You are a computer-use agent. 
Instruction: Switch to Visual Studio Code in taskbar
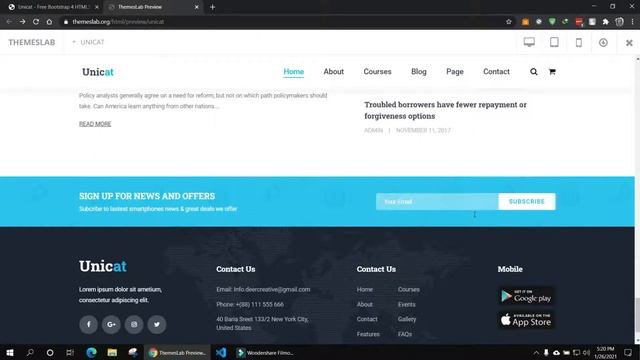click(x=221, y=352)
